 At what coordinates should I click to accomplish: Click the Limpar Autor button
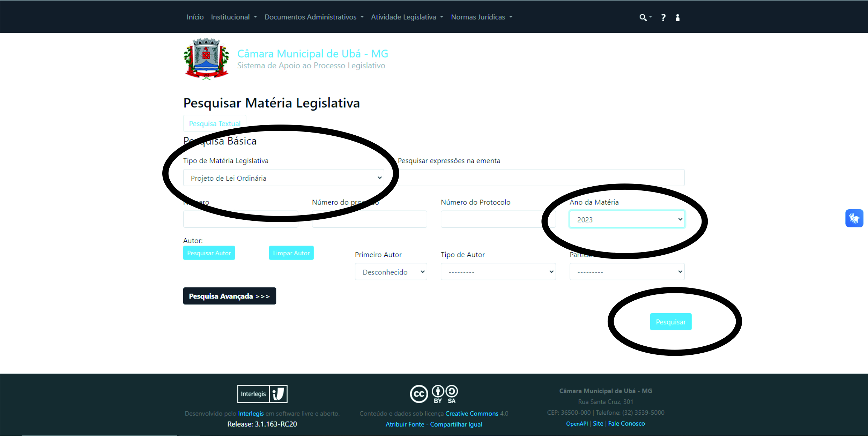(291, 253)
